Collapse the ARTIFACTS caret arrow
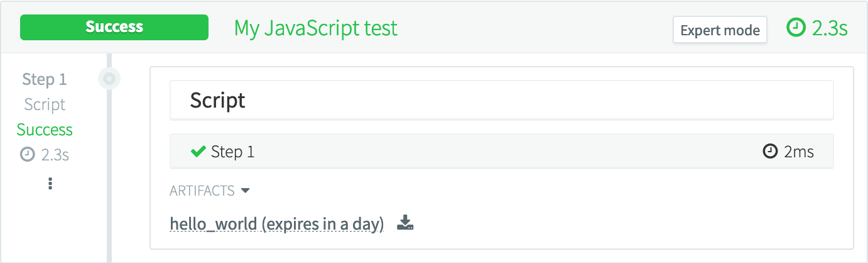The height and width of the screenshot is (263, 868). click(x=246, y=190)
